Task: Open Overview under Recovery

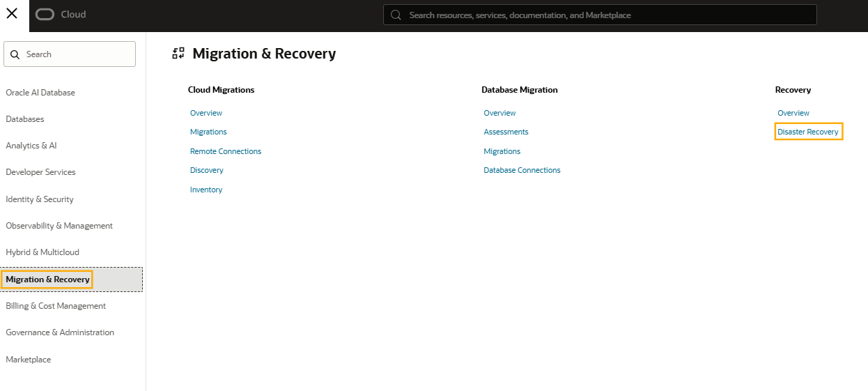Action: pyautogui.click(x=793, y=113)
